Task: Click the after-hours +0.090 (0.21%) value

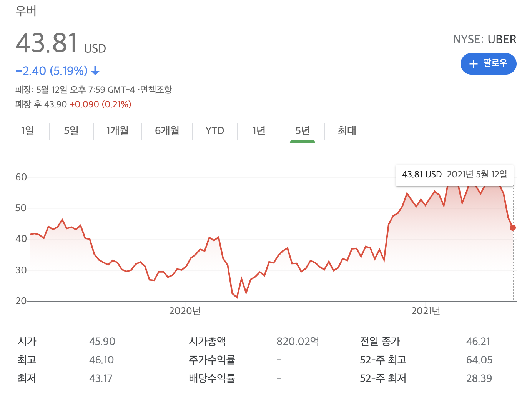Action: [x=100, y=104]
